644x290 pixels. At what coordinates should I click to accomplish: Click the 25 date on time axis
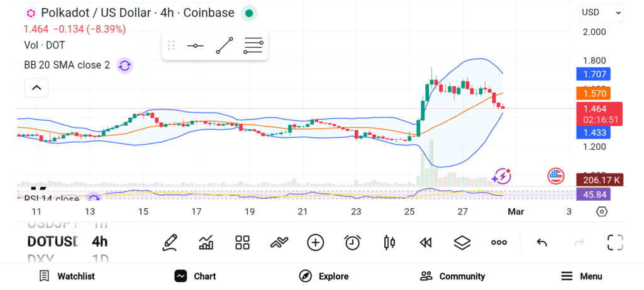(409, 212)
